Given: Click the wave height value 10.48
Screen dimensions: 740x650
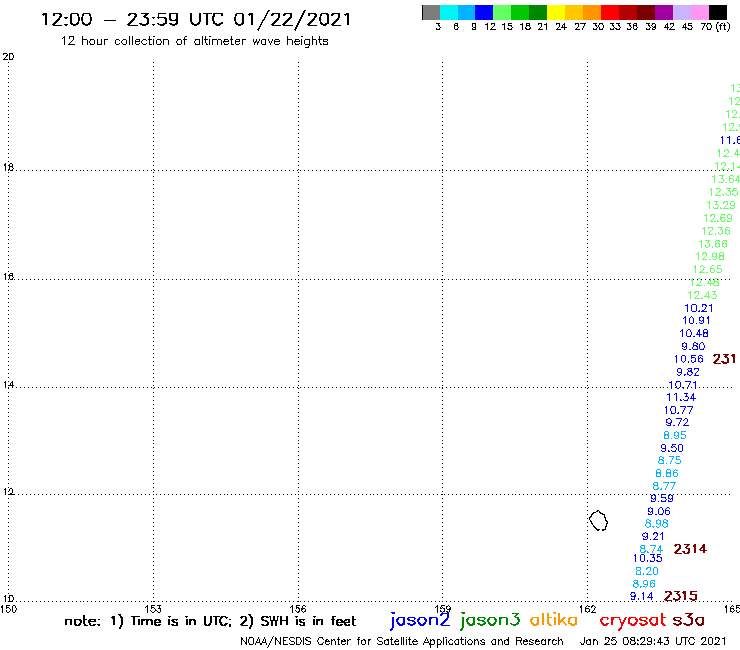Looking at the screenshot, I should 694,334.
